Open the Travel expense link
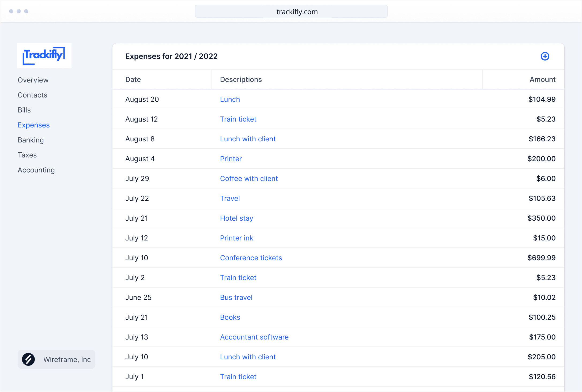582x392 pixels. tap(230, 198)
